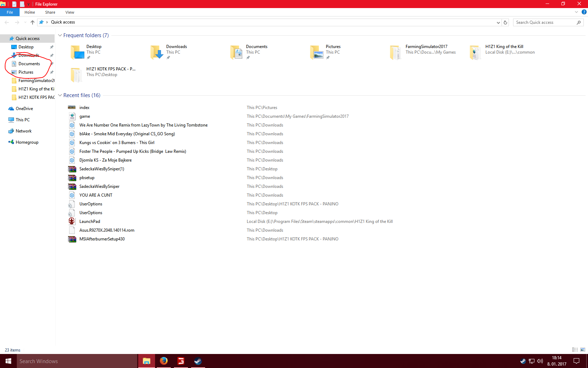The width and height of the screenshot is (588, 368).
Task: Select This PC in the navigation pane
Action: click(x=23, y=120)
